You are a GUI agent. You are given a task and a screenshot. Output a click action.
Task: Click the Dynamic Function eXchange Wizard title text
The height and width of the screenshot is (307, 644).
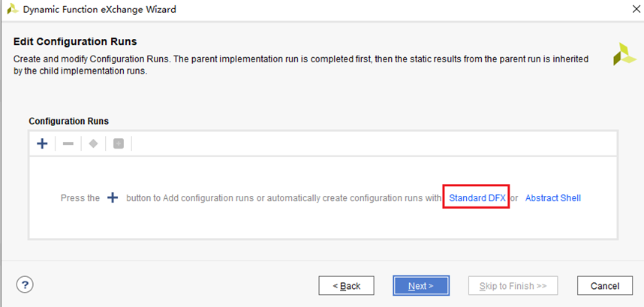point(101,11)
